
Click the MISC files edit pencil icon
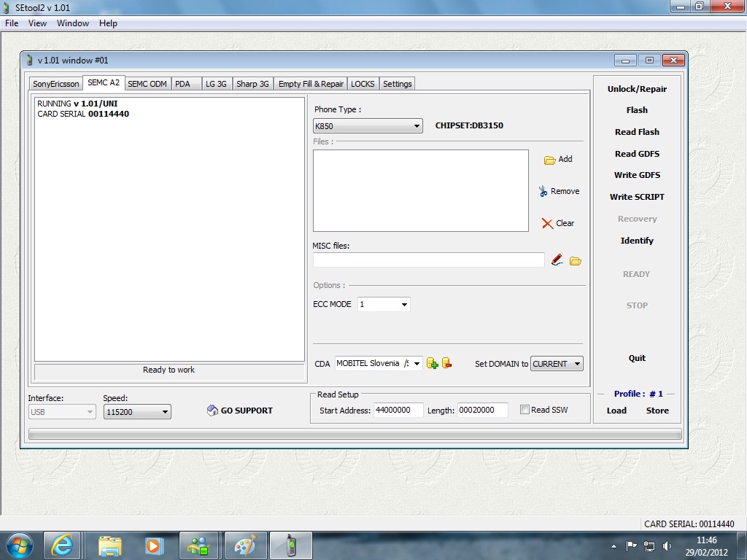coord(557,260)
